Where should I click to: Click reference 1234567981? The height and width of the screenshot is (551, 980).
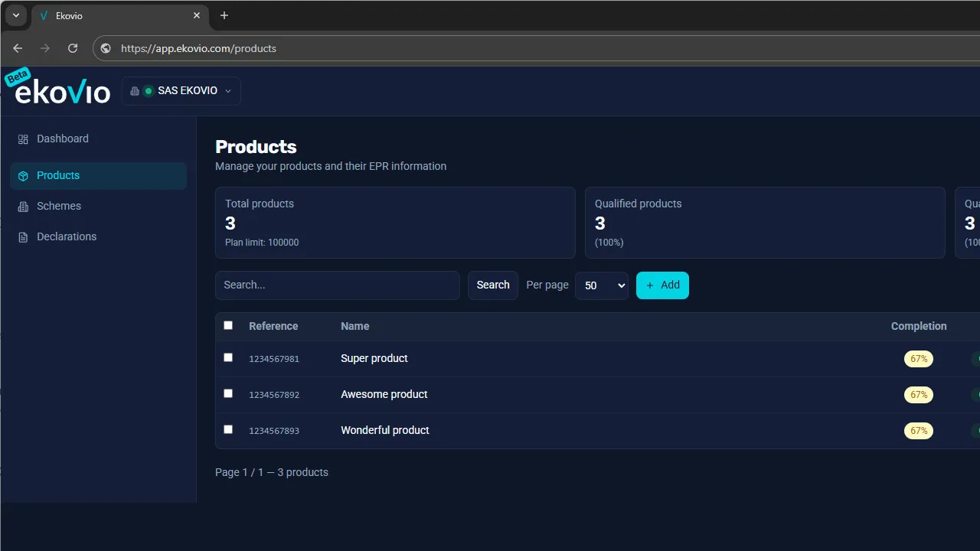(x=274, y=359)
